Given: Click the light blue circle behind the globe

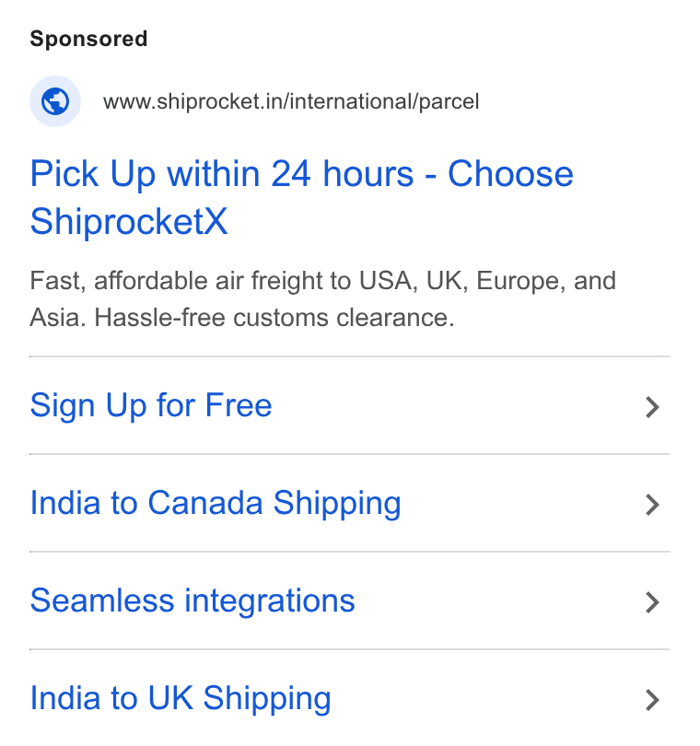Looking at the screenshot, I should click(x=55, y=101).
